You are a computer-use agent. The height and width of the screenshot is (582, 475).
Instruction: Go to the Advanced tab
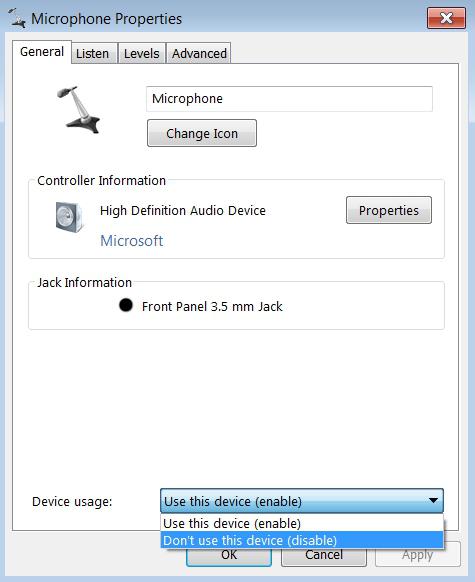(x=199, y=53)
